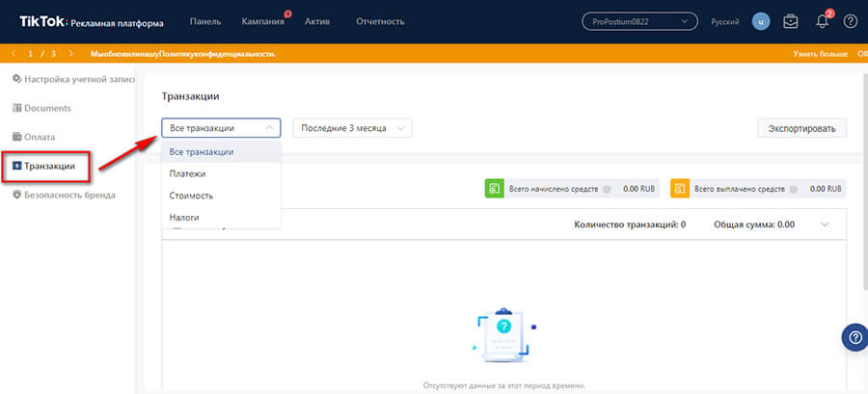Go to next announcement in banner
Screen dimensions: 868x394
69,54
